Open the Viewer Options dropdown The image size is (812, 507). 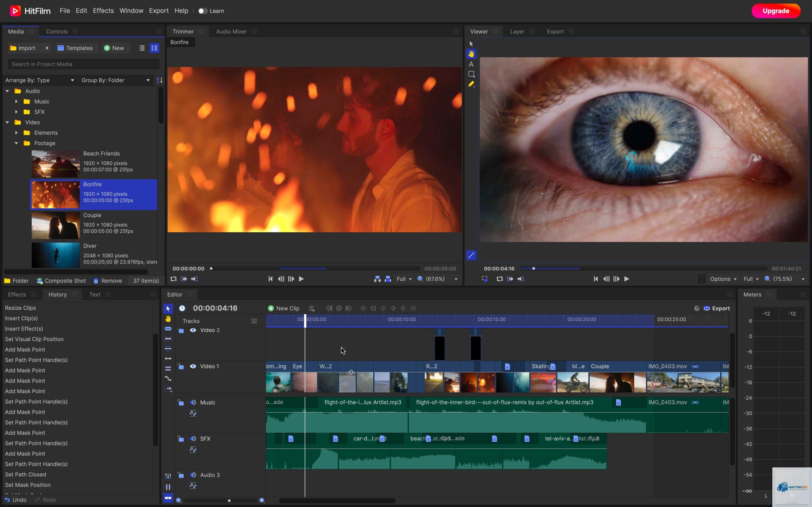(x=723, y=279)
